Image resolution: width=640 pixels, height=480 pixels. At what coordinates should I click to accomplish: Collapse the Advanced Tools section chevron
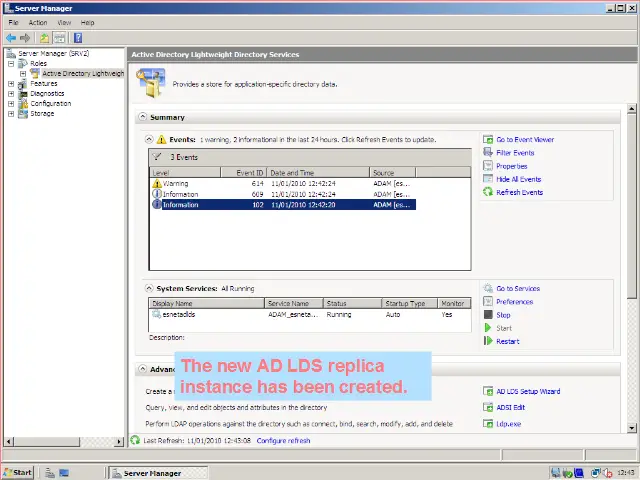[x=142, y=369]
